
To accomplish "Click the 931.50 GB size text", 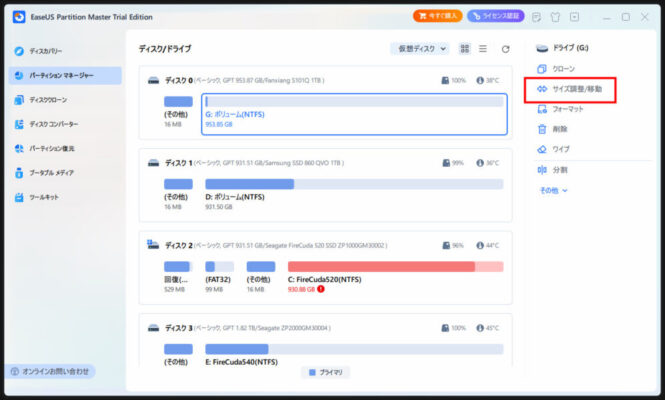I will [x=219, y=207].
